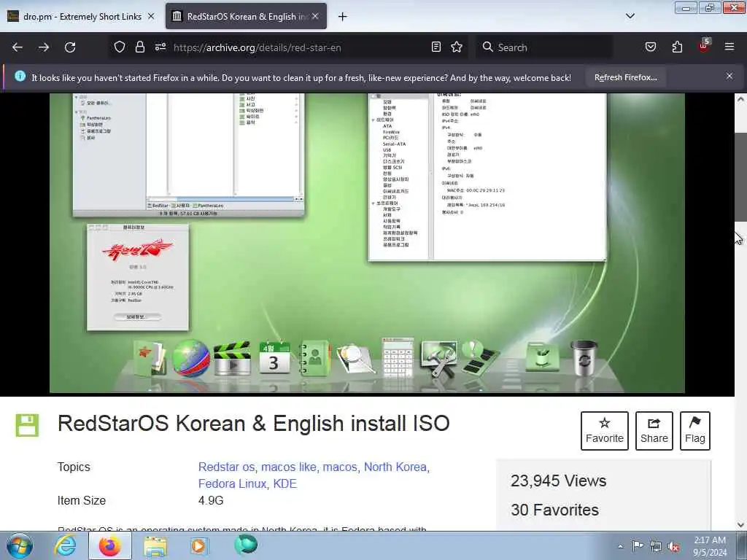
Task: Show hidden system tray icons
Action: tap(620, 547)
